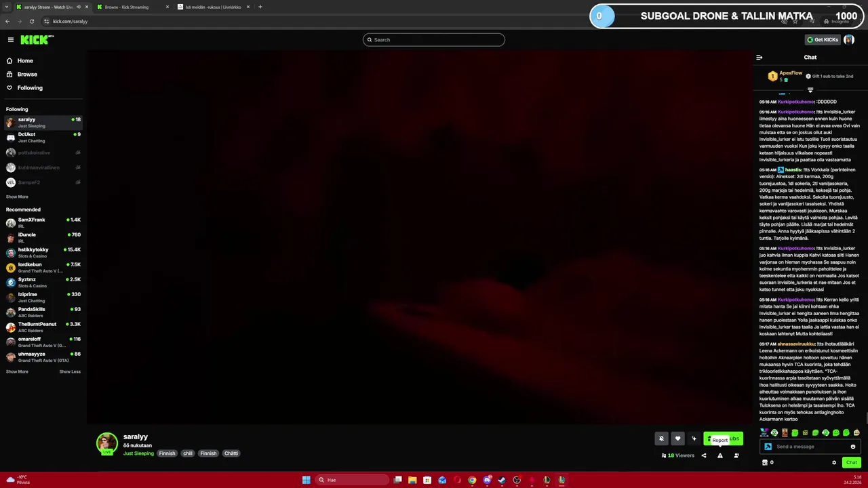Viewport: 868px width, 488px height.
Task: Focus the Kick search box
Action: 434,40
